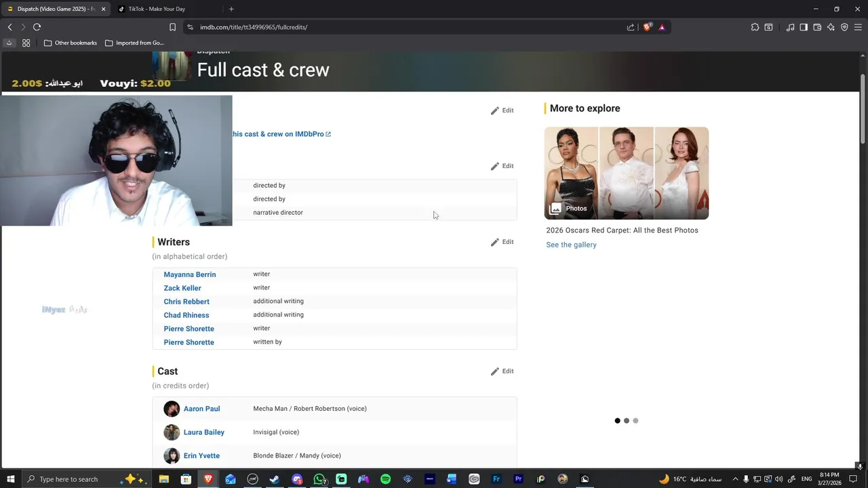
Task: Open Laura Bailey's cast link
Action: 203,432
